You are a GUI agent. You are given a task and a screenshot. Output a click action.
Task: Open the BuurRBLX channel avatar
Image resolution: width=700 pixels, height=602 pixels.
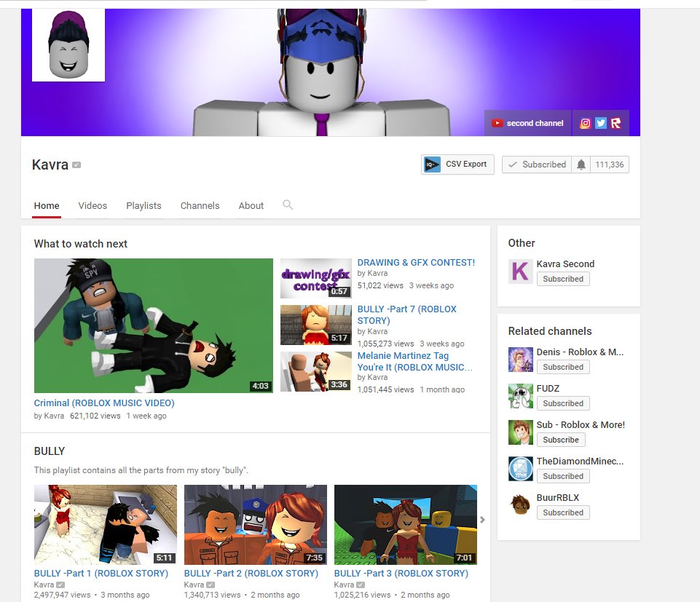click(x=521, y=505)
